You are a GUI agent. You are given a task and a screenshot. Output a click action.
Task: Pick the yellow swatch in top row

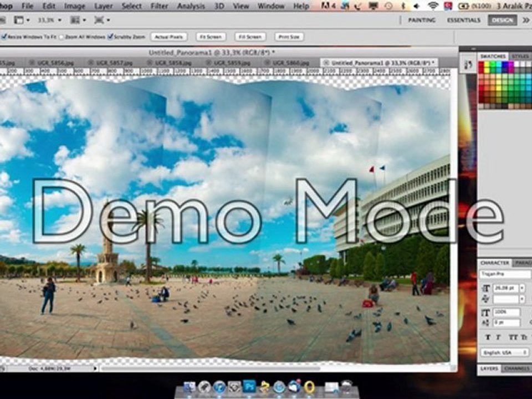point(487,64)
